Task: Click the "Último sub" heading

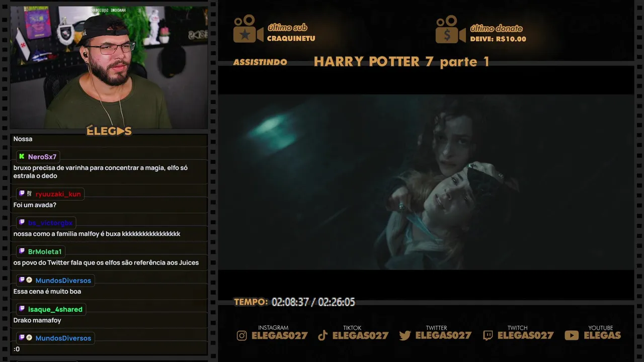Action: 287,28
